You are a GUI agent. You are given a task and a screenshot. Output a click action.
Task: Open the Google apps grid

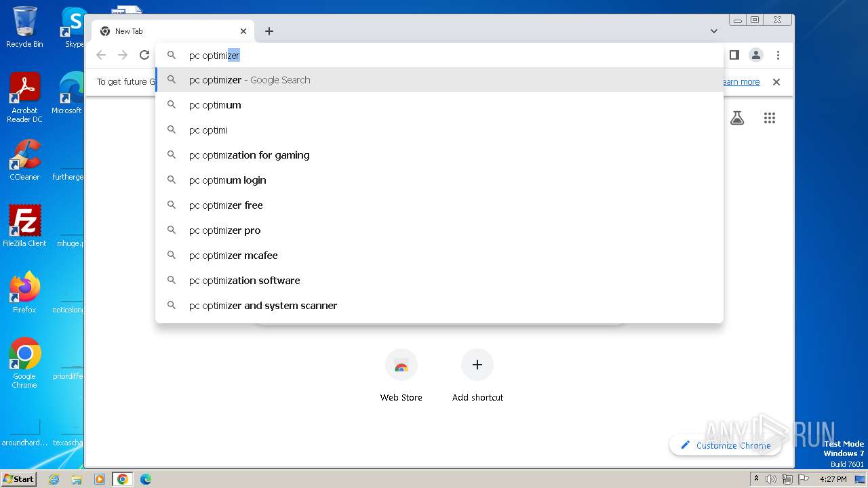[x=769, y=118]
